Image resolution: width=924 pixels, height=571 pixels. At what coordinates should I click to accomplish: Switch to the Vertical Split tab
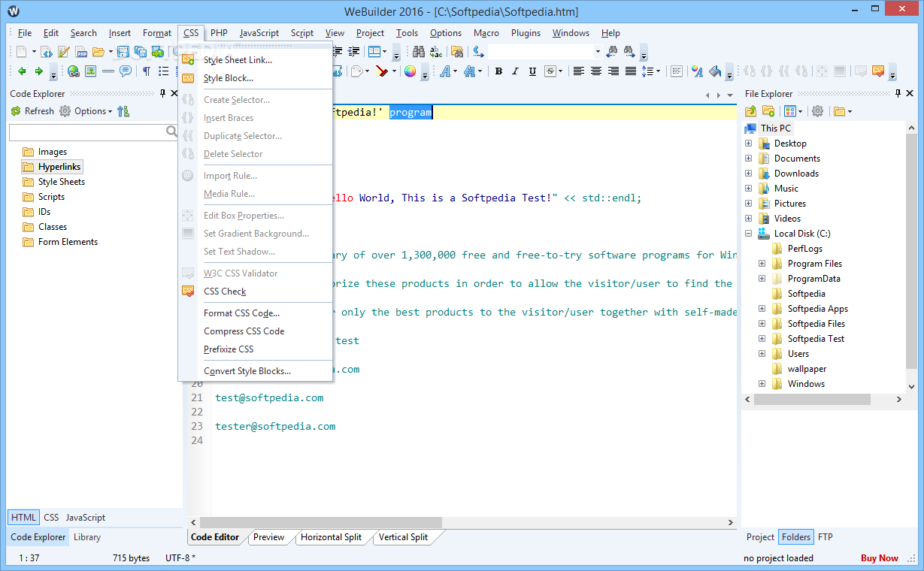coord(404,537)
